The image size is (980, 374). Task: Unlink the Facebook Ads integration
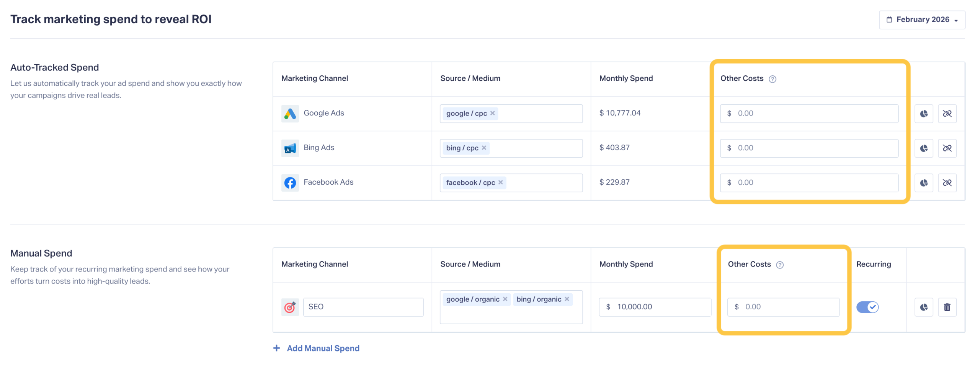click(x=946, y=183)
